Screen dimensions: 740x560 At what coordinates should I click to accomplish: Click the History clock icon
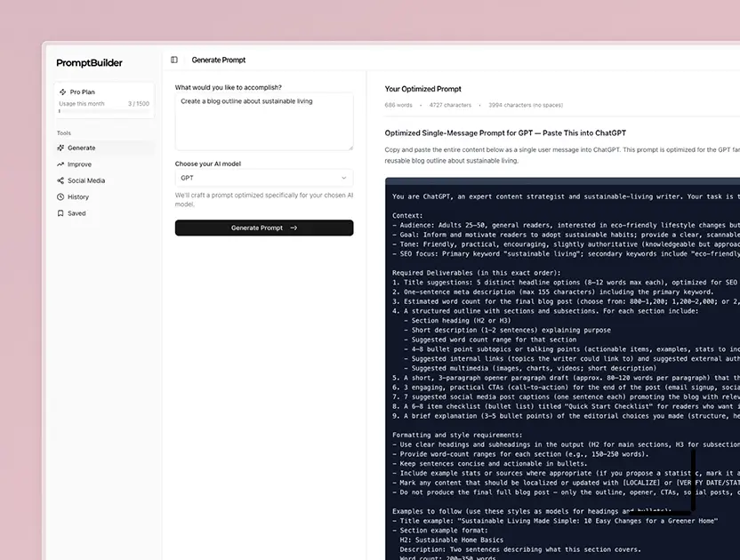[x=60, y=196]
